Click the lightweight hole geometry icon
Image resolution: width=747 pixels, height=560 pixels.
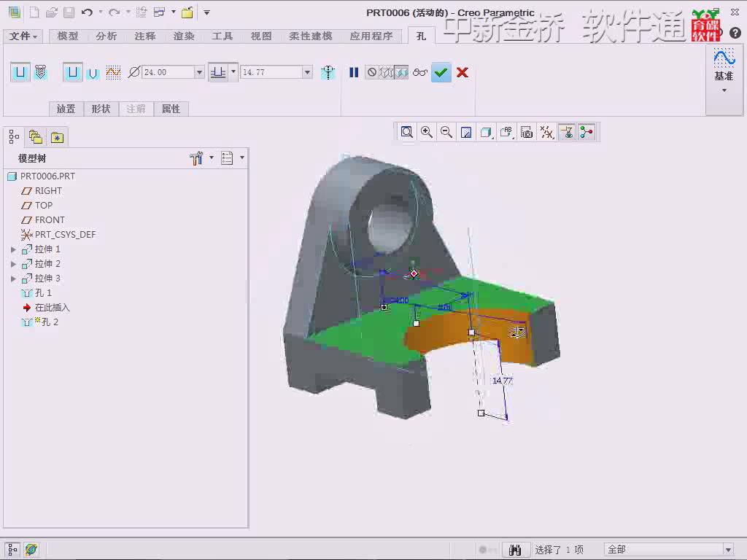(x=328, y=72)
